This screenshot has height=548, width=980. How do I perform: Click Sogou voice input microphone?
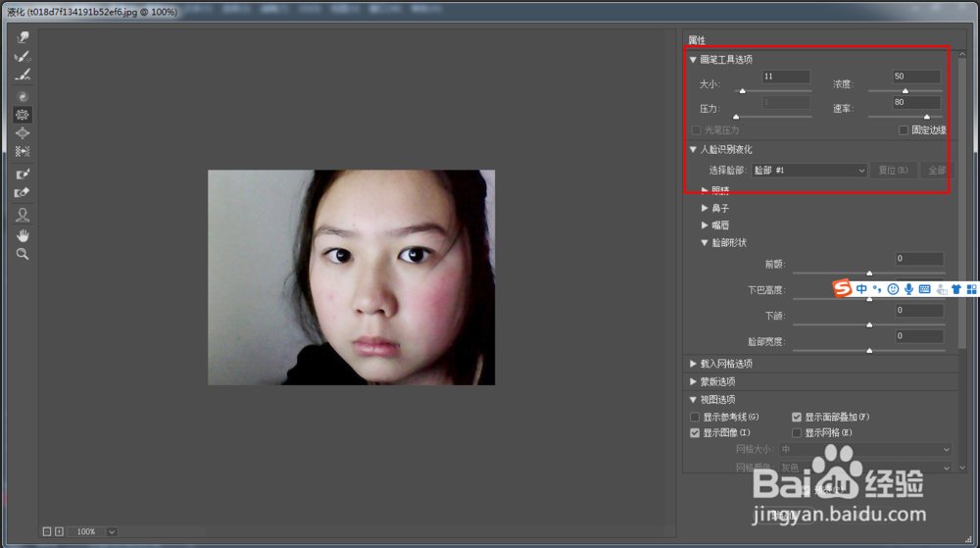pyautogui.click(x=908, y=288)
